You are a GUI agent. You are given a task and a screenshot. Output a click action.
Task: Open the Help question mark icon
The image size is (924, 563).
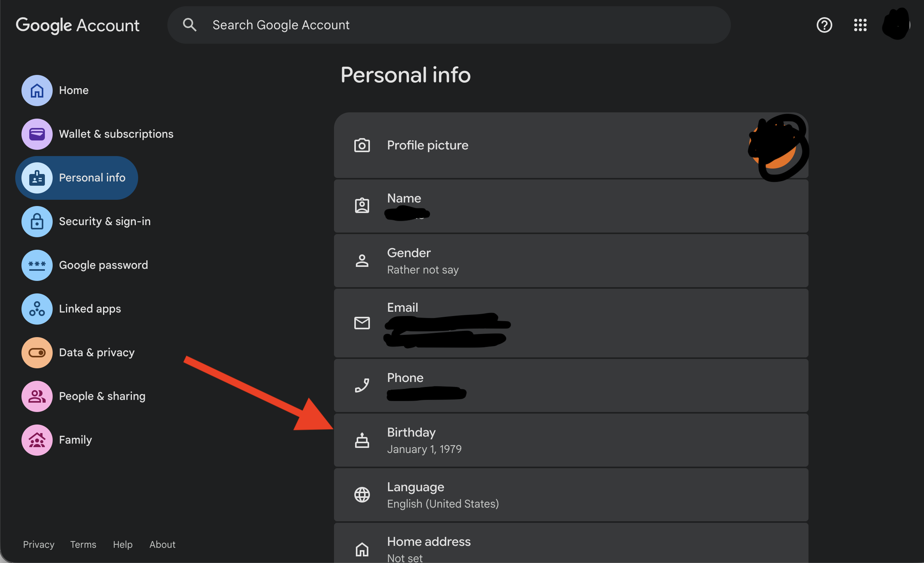824,25
